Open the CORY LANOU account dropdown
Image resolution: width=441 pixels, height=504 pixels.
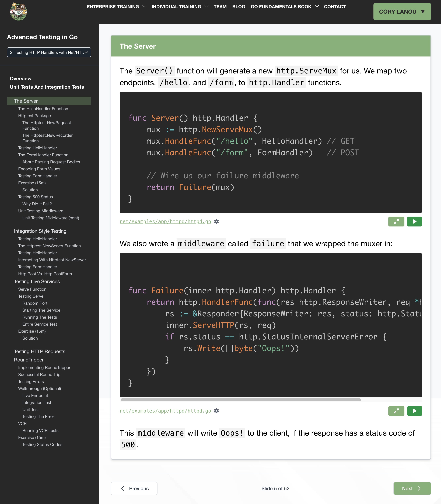tap(402, 11)
